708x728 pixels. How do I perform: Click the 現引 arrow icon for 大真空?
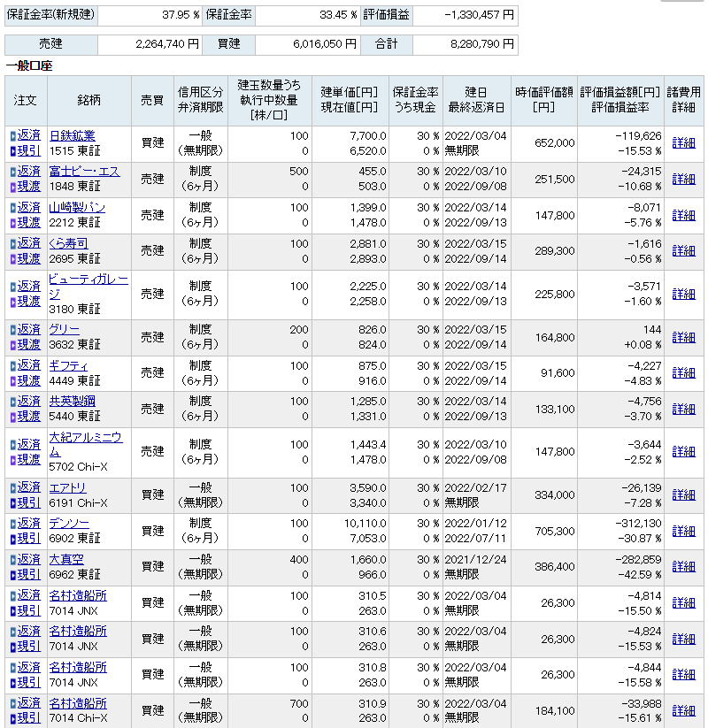click(x=13, y=574)
